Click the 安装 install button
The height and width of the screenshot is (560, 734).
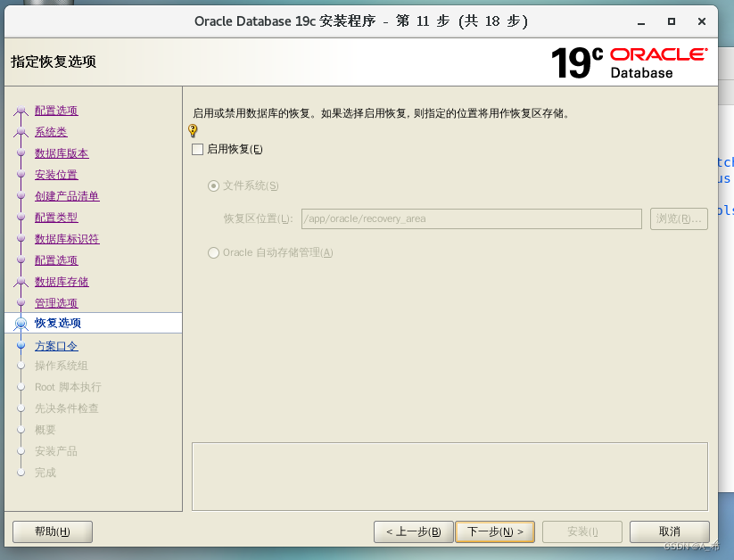pyautogui.click(x=582, y=531)
